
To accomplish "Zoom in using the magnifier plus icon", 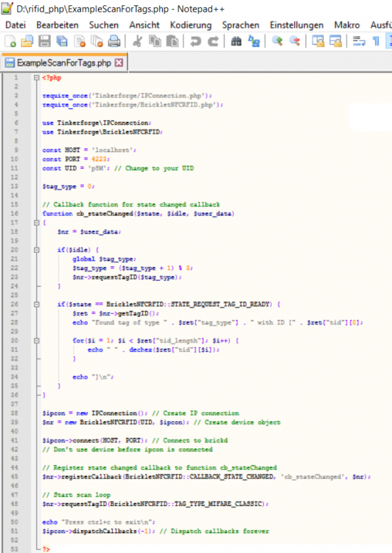I will (x=277, y=41).
